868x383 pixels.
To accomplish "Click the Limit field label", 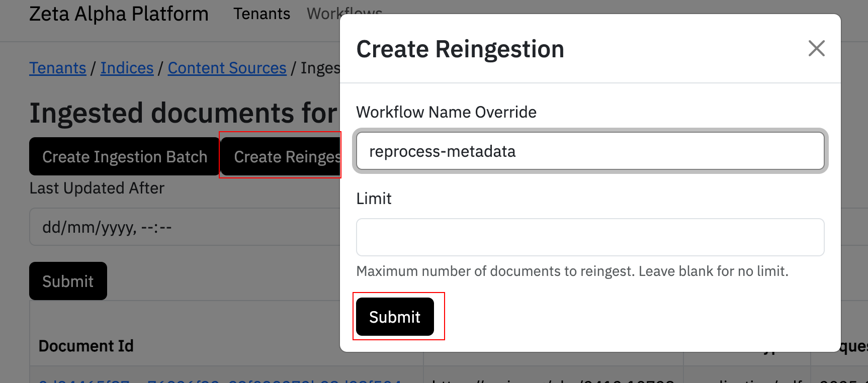I will pyautogui.click(x=374, y=199).
